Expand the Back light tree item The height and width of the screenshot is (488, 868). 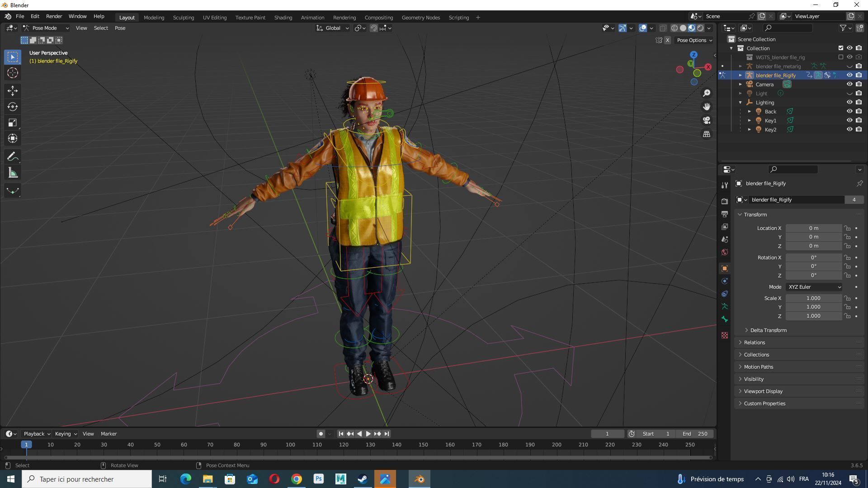pos(749,111)
